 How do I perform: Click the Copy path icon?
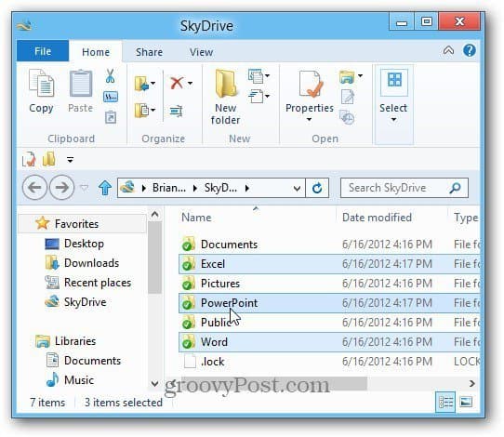[111, 97]
